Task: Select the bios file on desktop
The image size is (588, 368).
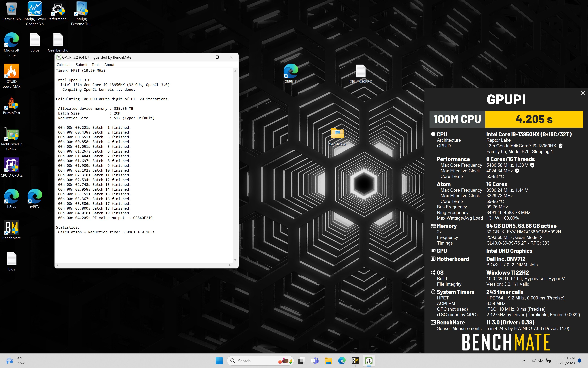Action: (x=11, y=261)
